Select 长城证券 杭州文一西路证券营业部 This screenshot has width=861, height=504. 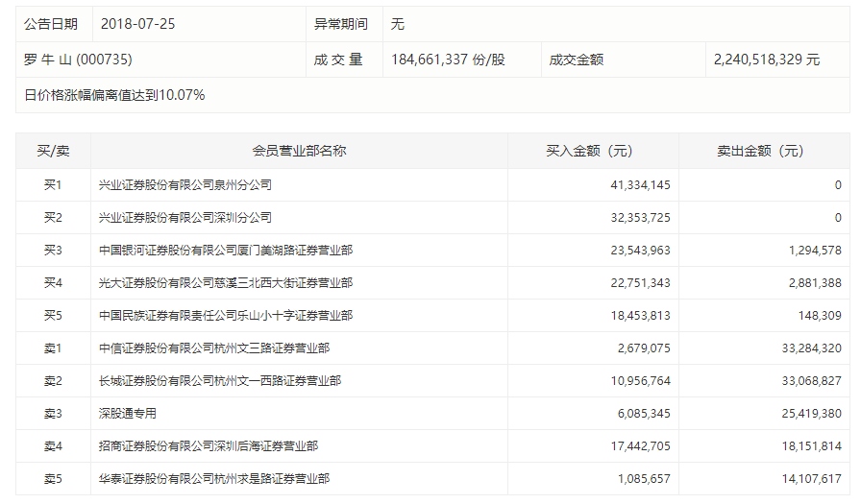(x=220, y=381)
